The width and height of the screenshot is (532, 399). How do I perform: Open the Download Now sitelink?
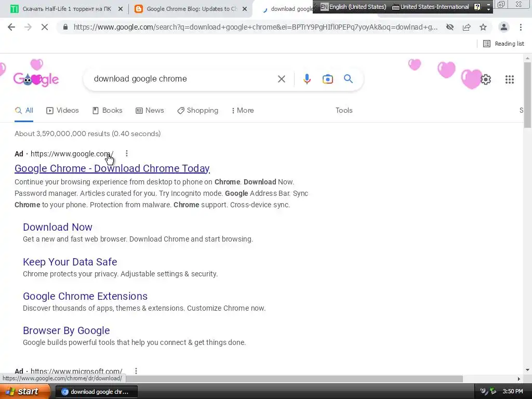(x=58, y=227)
